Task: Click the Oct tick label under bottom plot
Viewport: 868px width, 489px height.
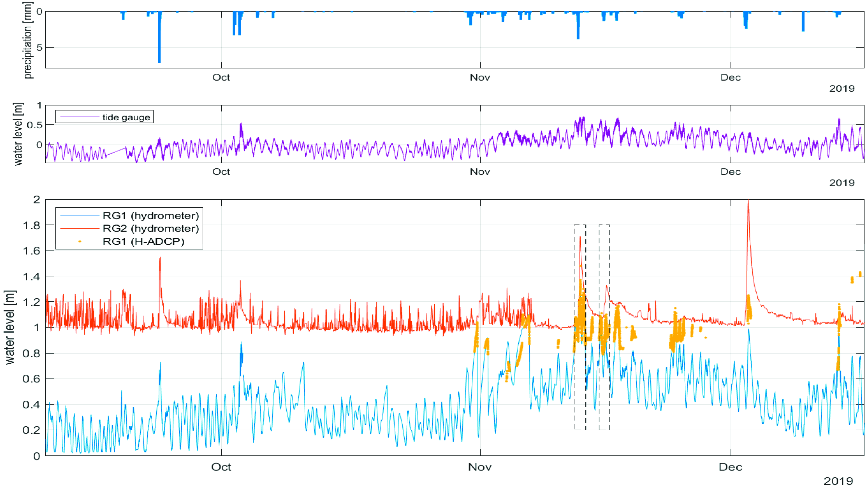Action: click(x=221, y=467)
